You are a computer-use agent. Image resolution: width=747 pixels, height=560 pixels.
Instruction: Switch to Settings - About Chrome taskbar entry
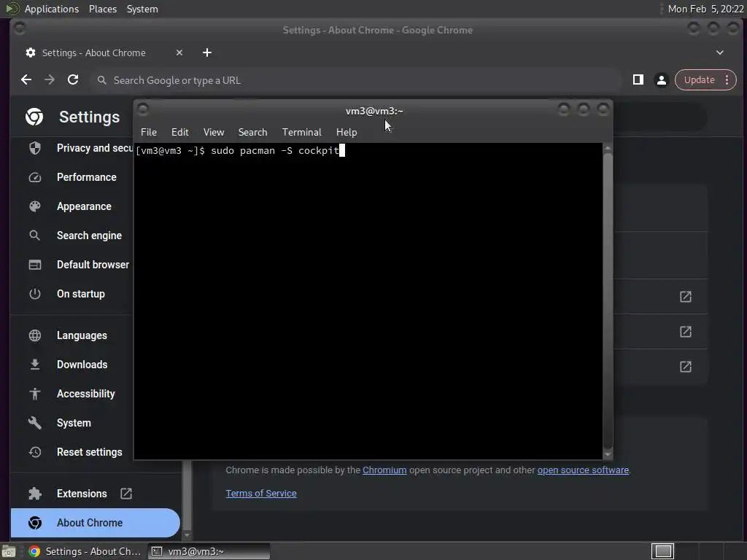click(86, 551)
